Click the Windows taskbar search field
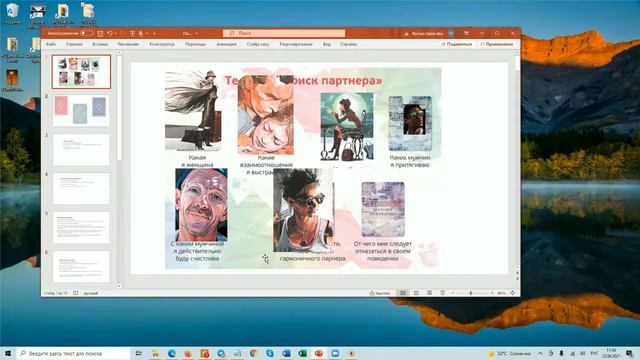The height and width of the screenshot is (360, 640). coord(73,353)
